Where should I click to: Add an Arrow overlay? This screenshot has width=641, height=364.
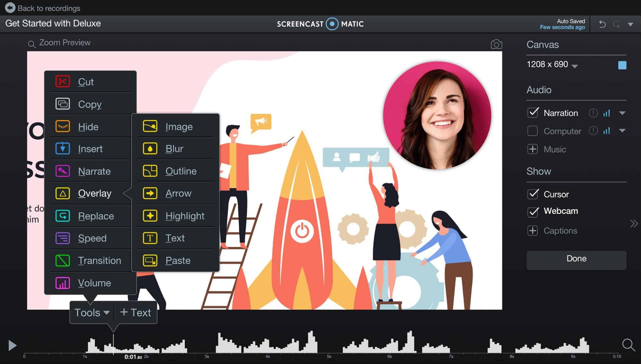[178, 193]
